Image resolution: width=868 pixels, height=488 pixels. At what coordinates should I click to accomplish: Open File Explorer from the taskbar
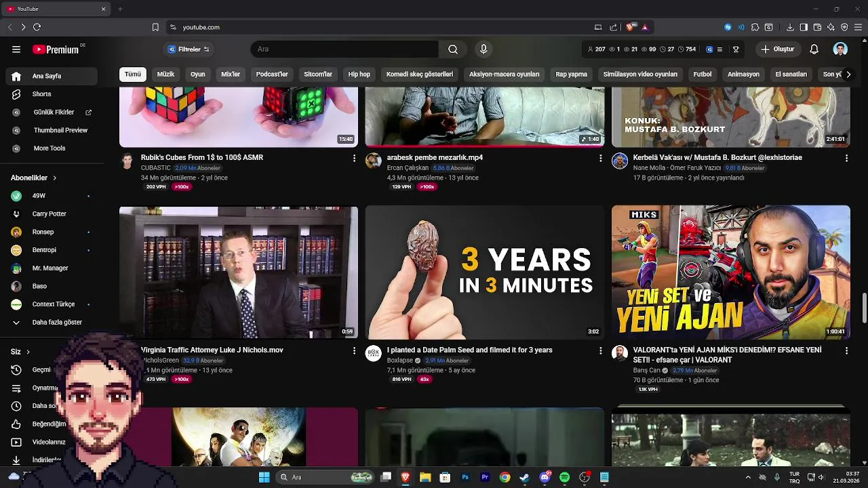(425, 477)
